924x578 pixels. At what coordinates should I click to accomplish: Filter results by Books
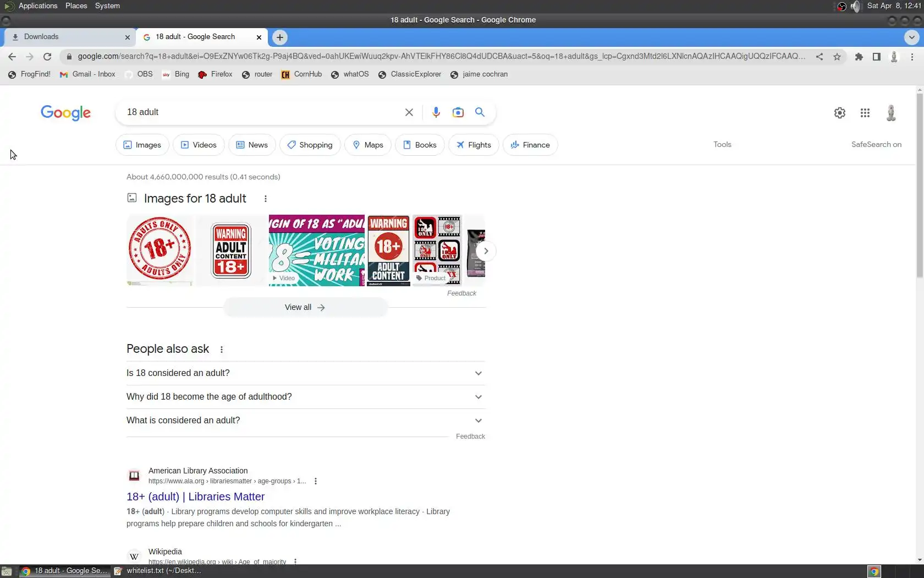point(420,145)
